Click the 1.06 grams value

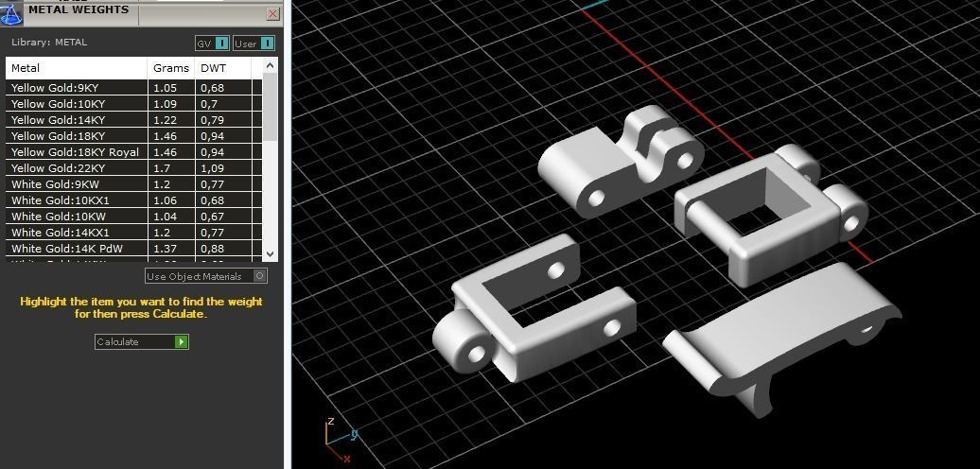coord(165,200)
